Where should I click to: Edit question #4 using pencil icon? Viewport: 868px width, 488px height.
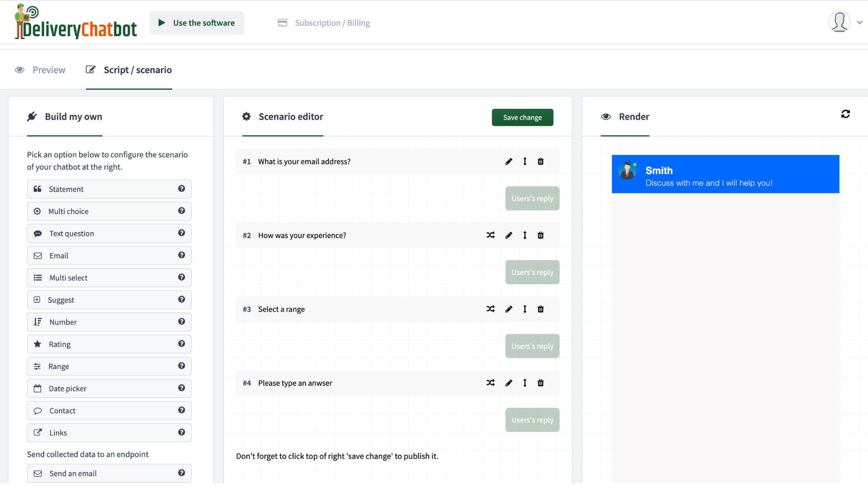click(509, 383)
